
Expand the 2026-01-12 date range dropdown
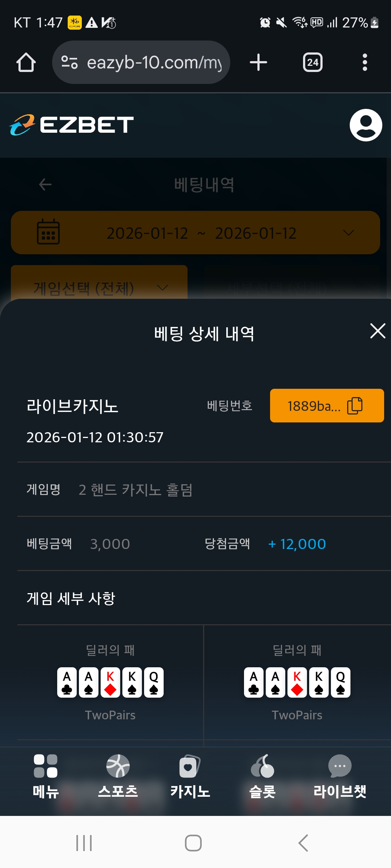tap(348, 233)
